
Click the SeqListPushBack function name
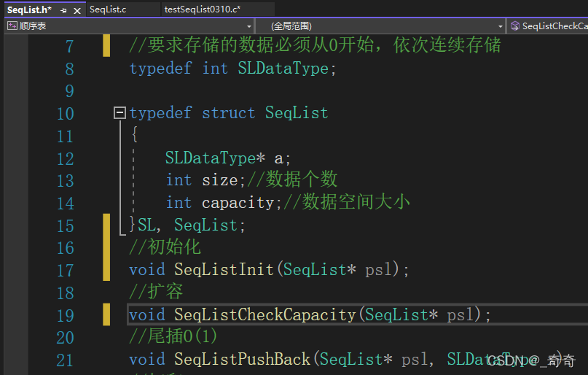pyautogui.click(x=242, y=359)
